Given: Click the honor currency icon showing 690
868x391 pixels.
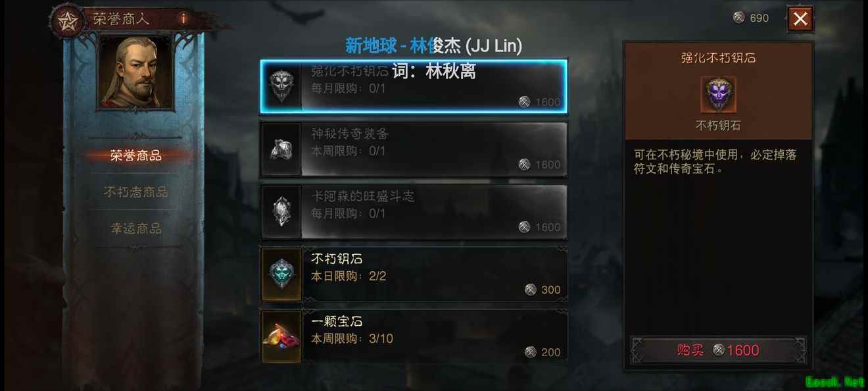Looking at the screenshot, I should (x=739, y=18).
